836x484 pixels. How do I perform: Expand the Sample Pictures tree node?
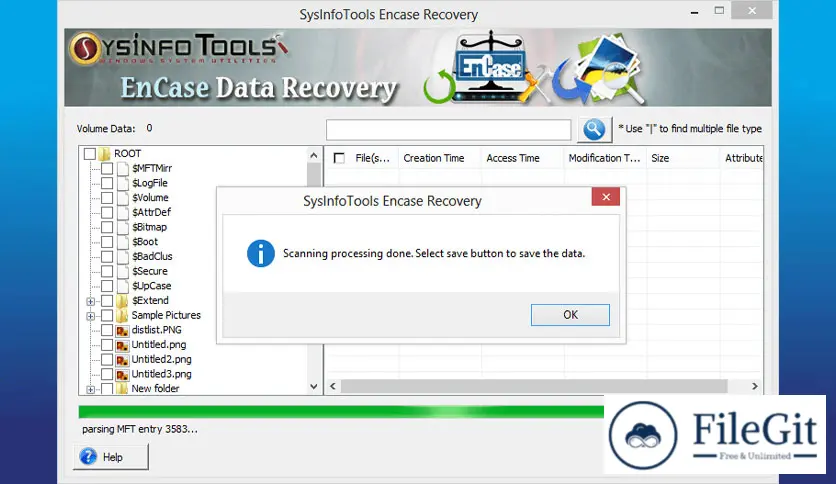91,316
